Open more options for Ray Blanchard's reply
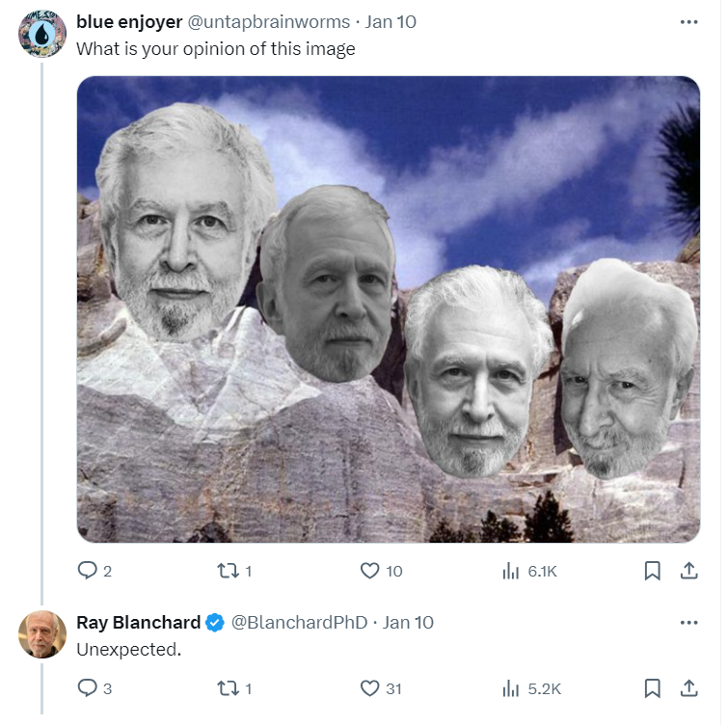Viewport: 728px width, 725px height. click(688, 623)
